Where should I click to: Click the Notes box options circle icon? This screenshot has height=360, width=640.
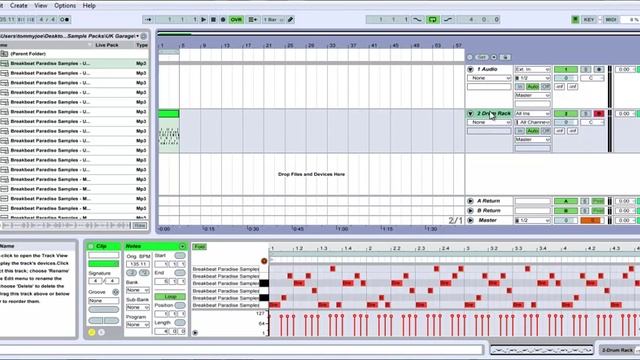tap(182, 247)
